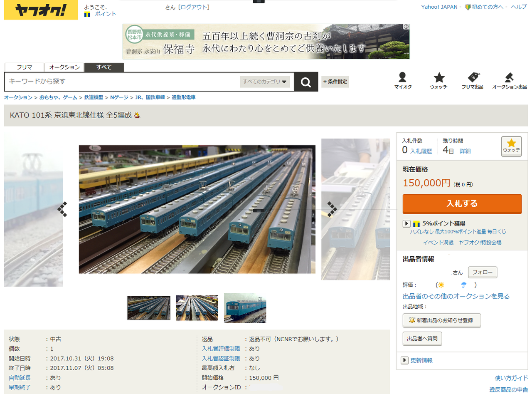
Task: Click the T-point icon beside ポイント
Action: (x=87, y=14)
